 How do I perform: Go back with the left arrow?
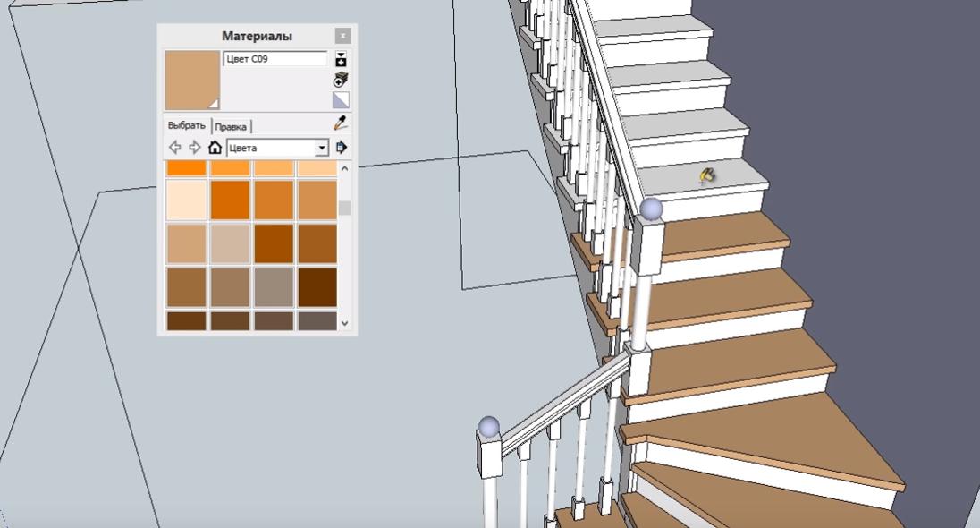(x=175, y=148)
